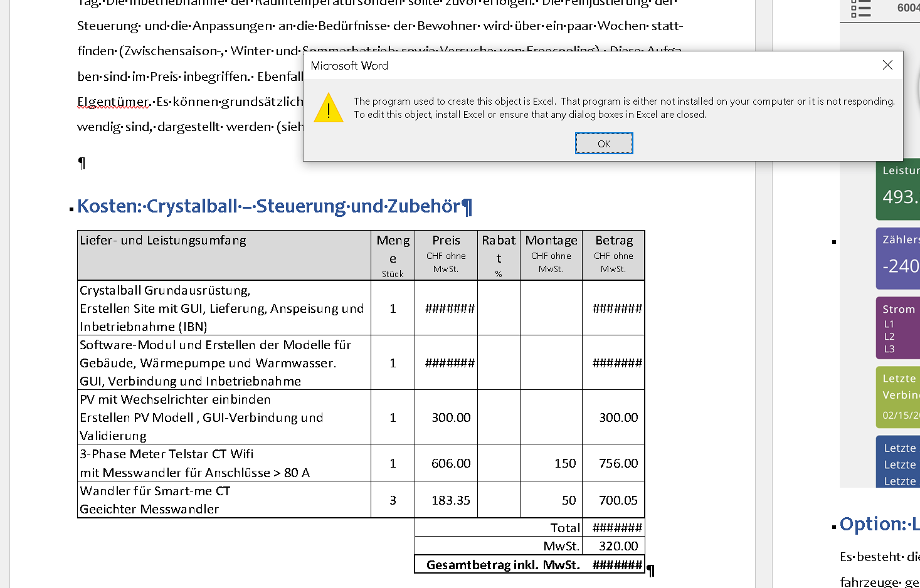
Task: Click Montage value 150
Action: (x=565, y=463)
